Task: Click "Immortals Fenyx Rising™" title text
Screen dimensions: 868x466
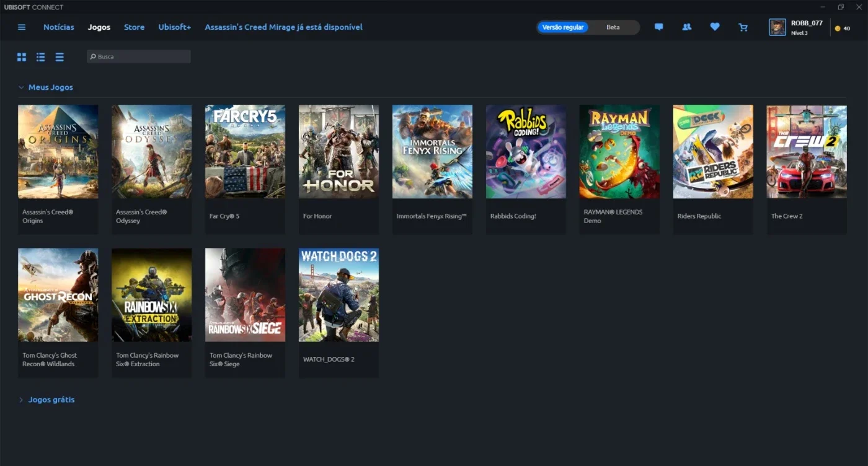Action: click(x=432, y=216)
